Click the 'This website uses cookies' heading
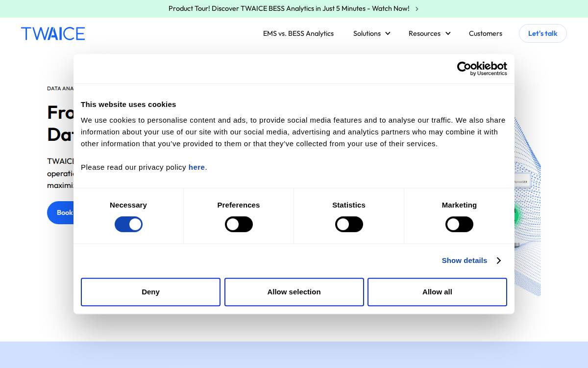Screen dimensions: 588x368 coord(128,105)
